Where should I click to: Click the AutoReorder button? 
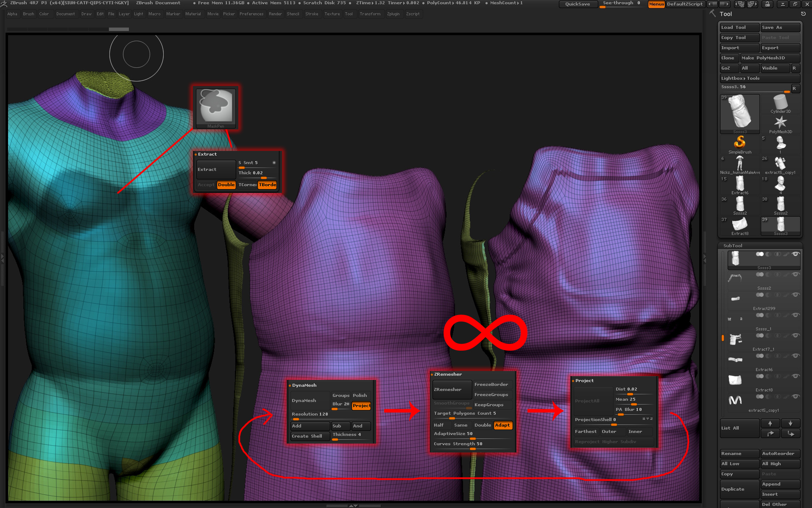coord(780,454)
